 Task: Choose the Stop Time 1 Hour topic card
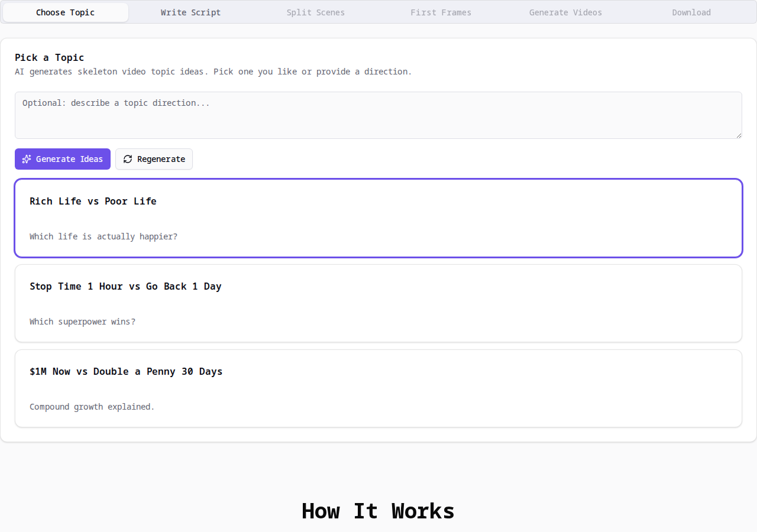point(378,303)
